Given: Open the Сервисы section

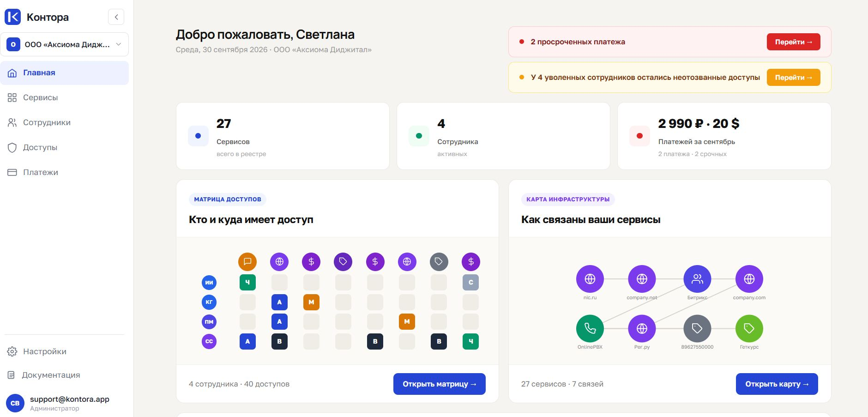Looking at the screenshot, I should pyautogui.click(x=65, y=97).
